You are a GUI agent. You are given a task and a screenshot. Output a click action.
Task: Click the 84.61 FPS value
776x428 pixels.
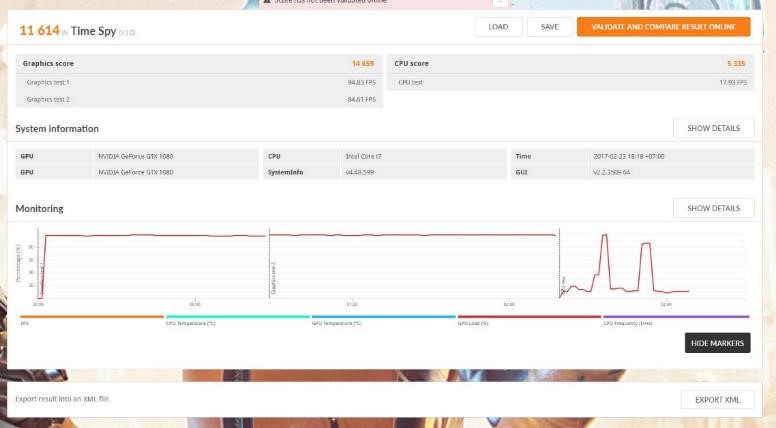[361, 99]
